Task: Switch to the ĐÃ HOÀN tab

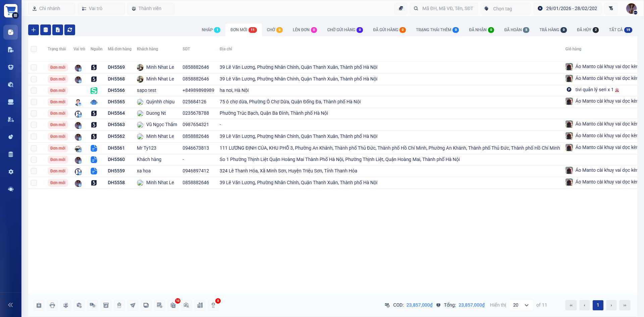Action: click(516, 30)
